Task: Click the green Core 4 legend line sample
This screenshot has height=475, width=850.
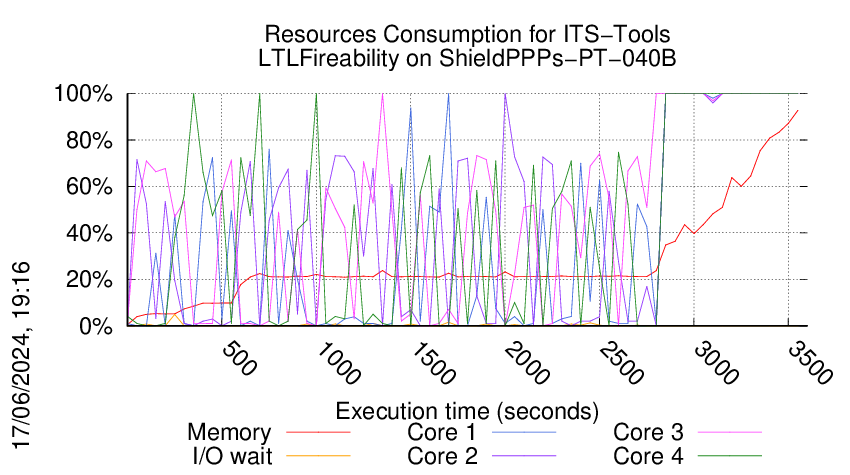Action: [730, 456]
